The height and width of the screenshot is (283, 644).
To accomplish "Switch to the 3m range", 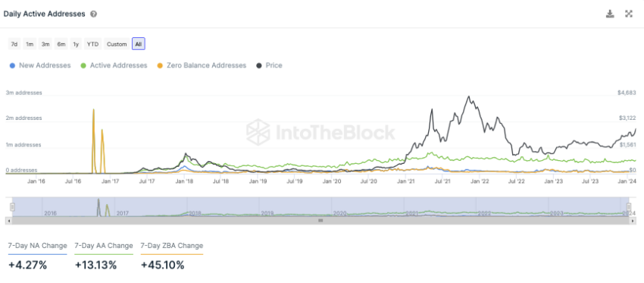I will 45,44.
